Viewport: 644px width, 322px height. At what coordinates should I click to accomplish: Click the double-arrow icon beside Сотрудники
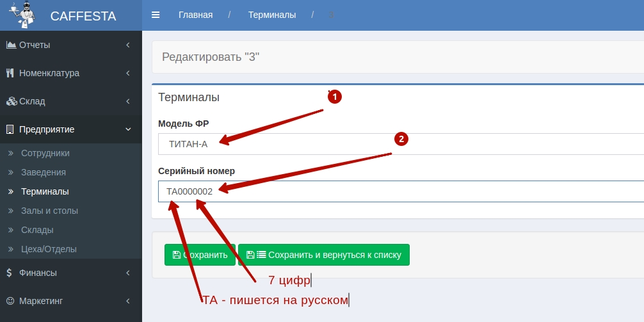point(11,153)
